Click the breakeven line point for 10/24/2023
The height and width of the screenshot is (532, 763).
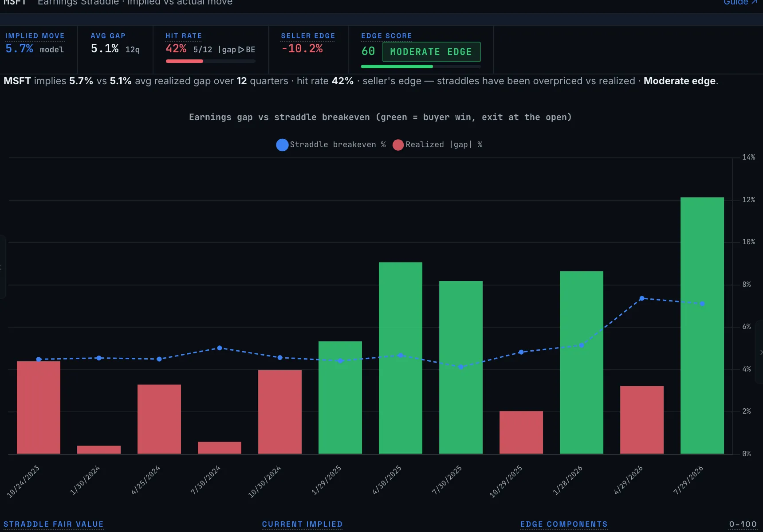pos(39,359)
